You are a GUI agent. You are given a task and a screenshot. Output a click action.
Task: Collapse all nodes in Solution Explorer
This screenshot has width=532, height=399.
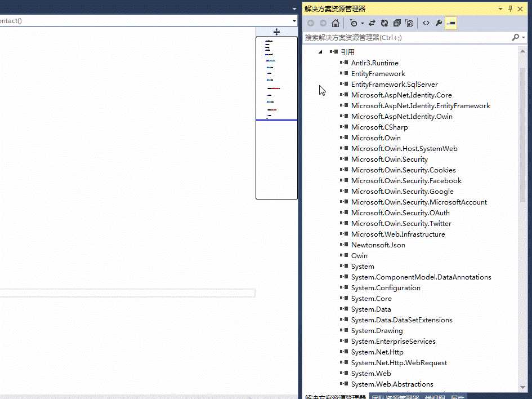[x=397, y=23]
